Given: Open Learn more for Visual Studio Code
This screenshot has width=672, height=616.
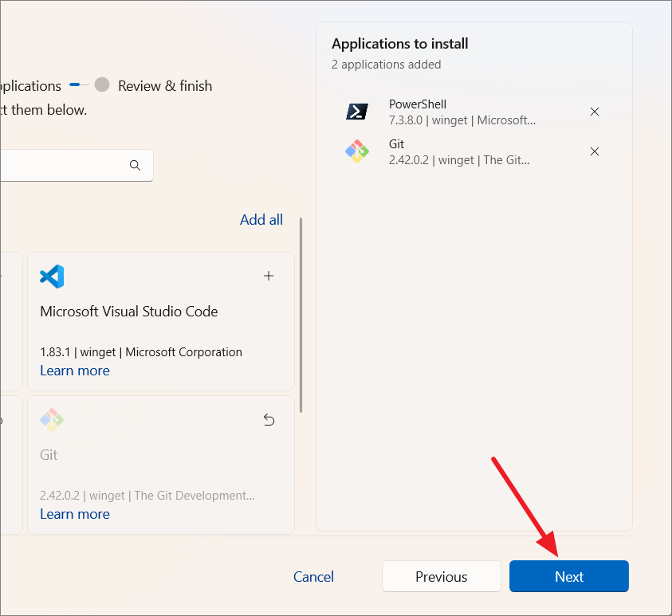Looking at the screenshot, I should click(75, 371).
